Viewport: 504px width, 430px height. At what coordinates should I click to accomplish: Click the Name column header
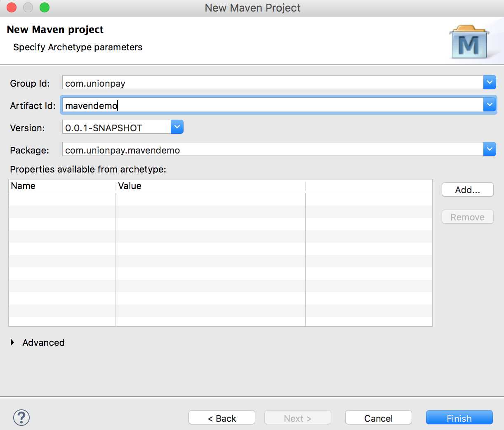tap(62, 186)
